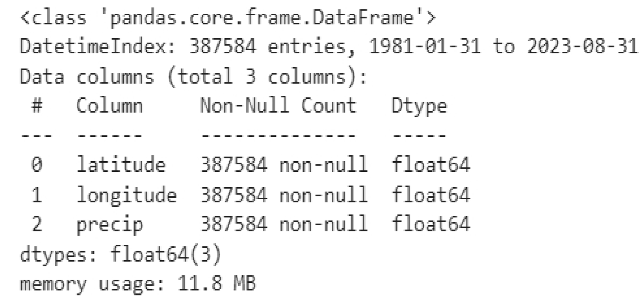The height and width of the screenshot is (304, 644).
Task: Click the end date 2023-08-31
Action: click(582, 47)
